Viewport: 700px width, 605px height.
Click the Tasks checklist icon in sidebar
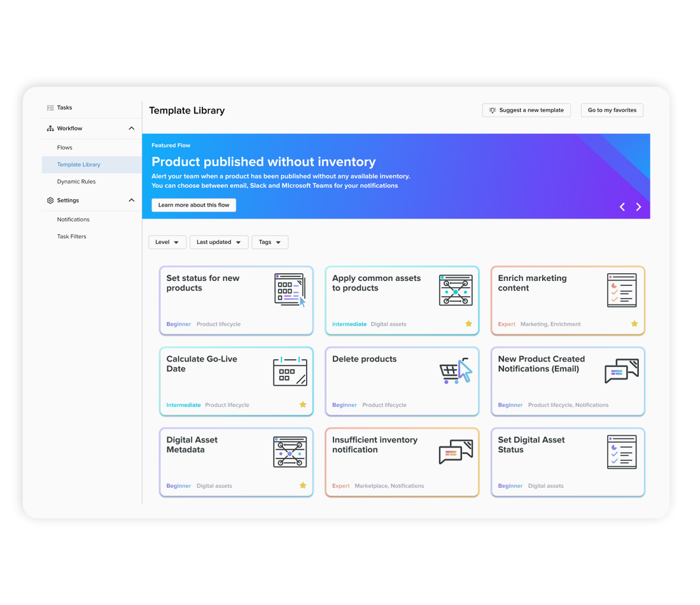pos(50,108)
